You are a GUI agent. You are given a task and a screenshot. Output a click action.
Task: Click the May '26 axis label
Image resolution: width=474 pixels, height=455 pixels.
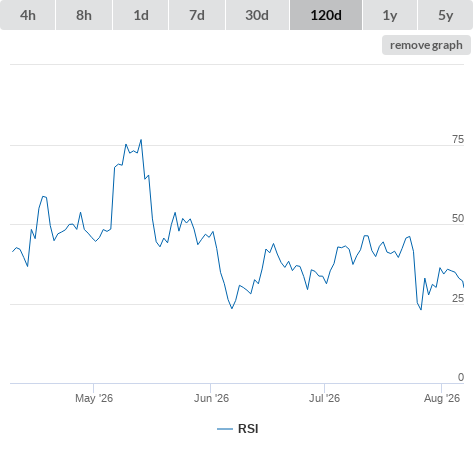pyautogui.click(x=94, y=398)
